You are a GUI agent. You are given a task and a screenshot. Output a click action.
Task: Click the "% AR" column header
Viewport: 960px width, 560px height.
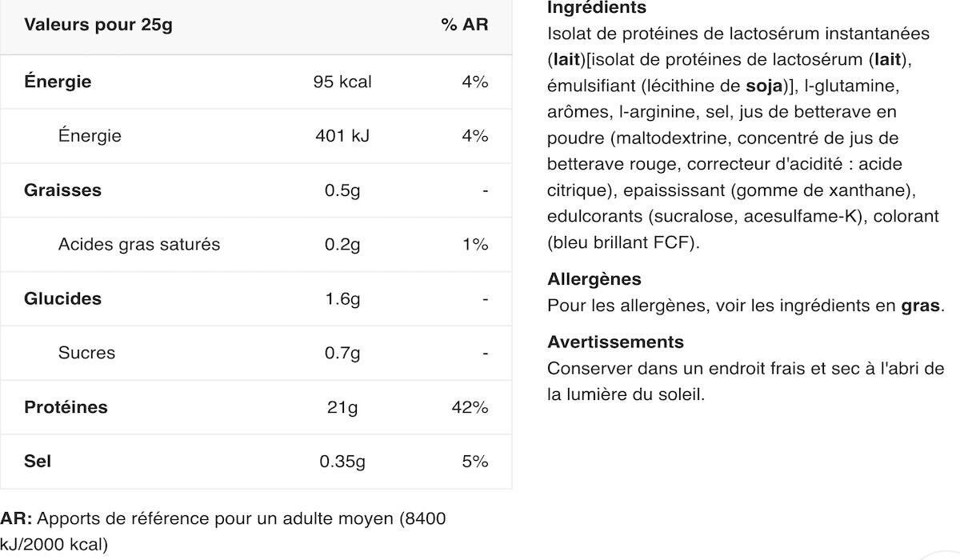click(464, 24)
